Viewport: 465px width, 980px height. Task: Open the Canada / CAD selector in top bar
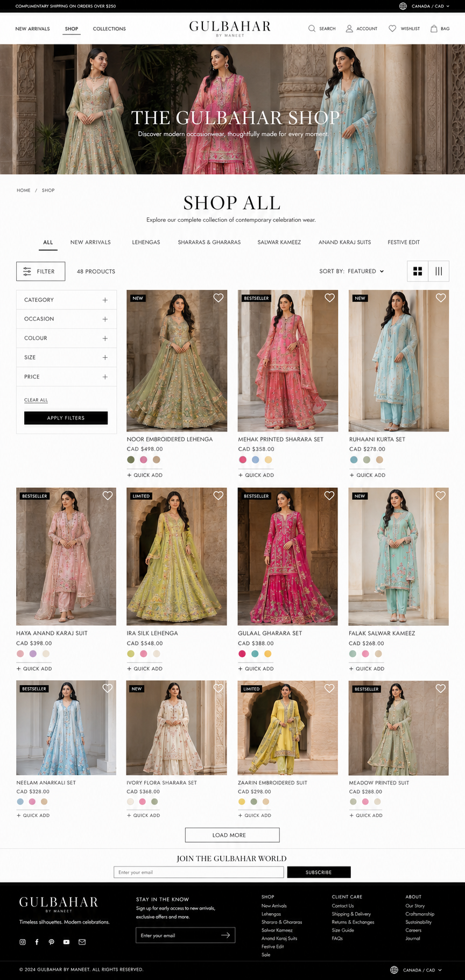(x=430, y=6)
